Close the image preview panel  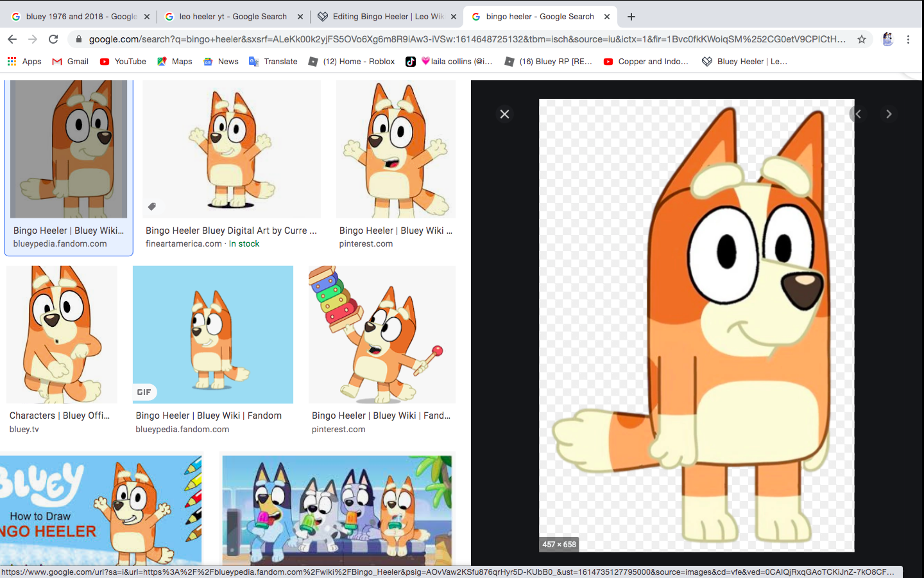505,114
